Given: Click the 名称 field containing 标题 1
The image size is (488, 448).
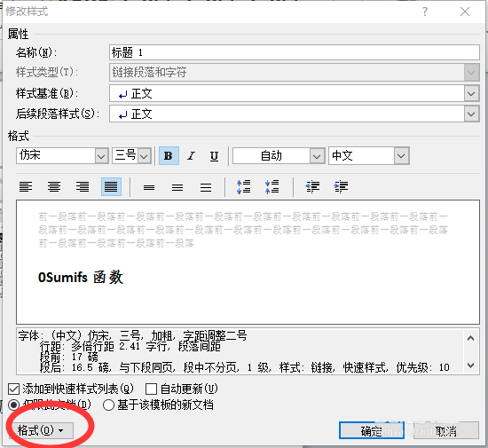Looking at the screenshot, I should point(294,52).
